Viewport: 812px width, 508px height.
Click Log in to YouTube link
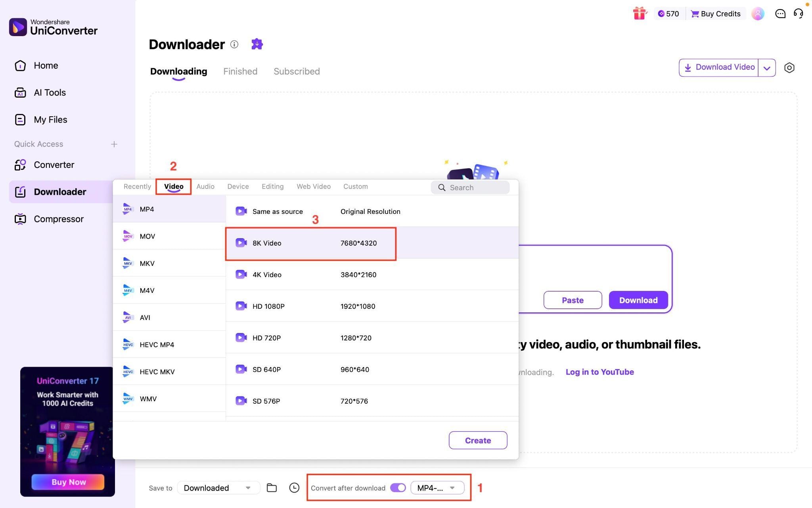pos(599,372)
